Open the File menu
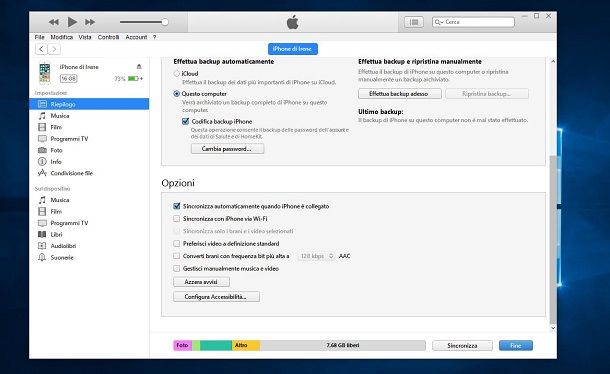Image resolution: width=610 pixels, height=374 pixels. [39, 37]
